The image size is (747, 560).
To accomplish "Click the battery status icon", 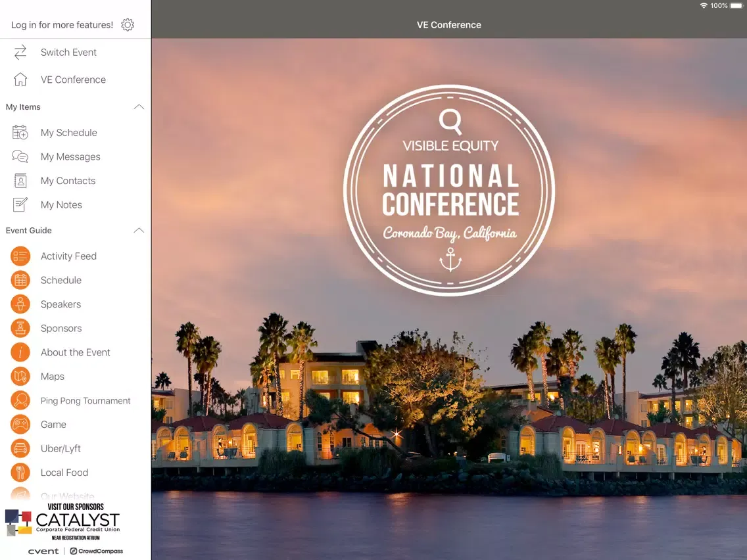I will click(736, 6).
